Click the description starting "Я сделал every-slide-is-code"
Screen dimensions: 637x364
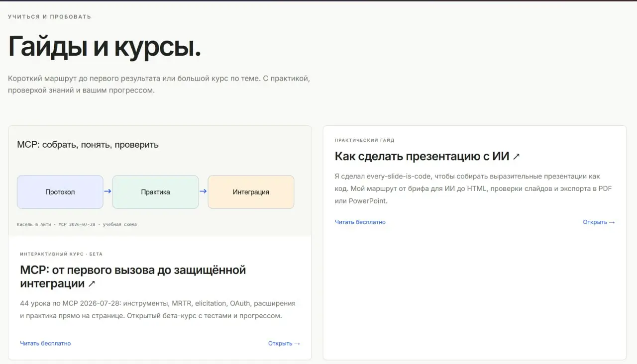pyautogui.click(x=473, y=188)
